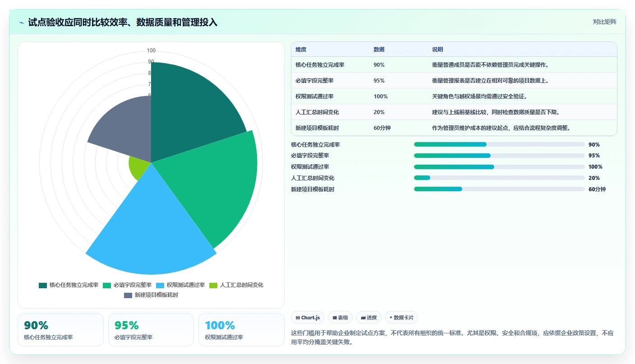Image resolution: width=635 pixels, height=364 pixels.
Task: Click the 60分钟 value beside progress bar
Action: [597, 189]
